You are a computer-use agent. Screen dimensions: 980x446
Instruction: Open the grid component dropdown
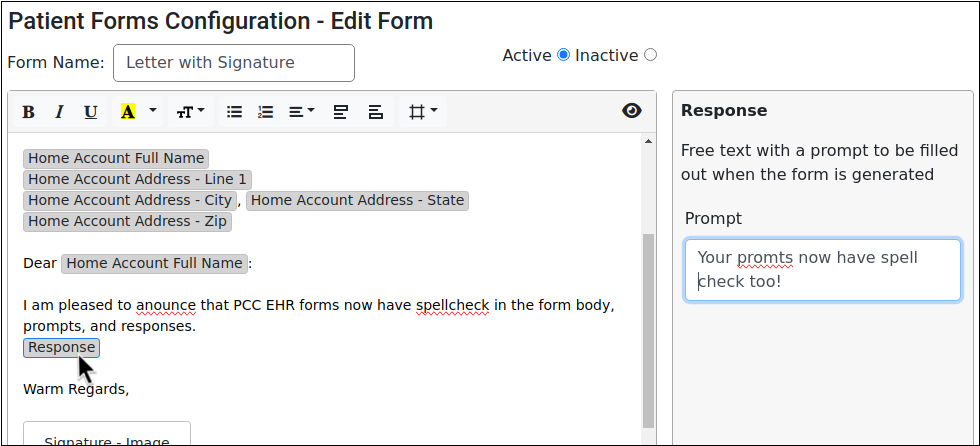pyautogui.click(x=423, y=112)
